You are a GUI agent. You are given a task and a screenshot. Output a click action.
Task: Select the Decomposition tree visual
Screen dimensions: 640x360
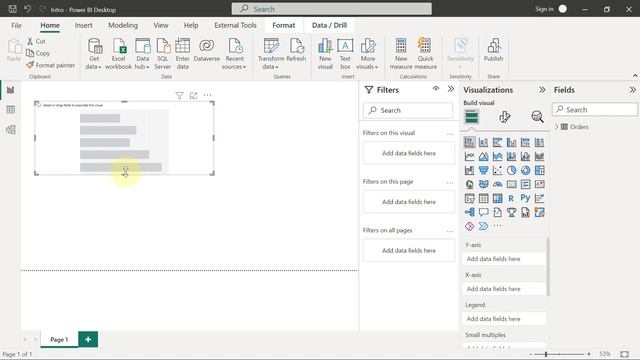click(469, 212)
